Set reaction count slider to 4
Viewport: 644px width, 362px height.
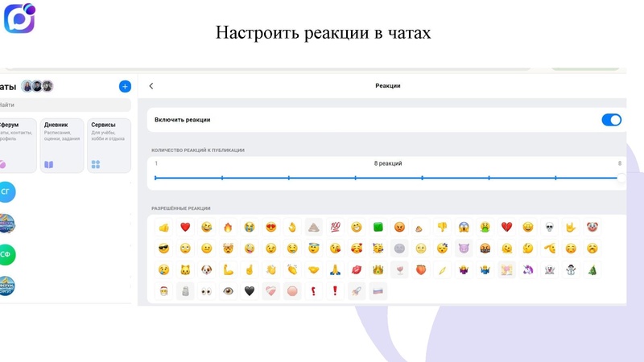click(355, 178)
